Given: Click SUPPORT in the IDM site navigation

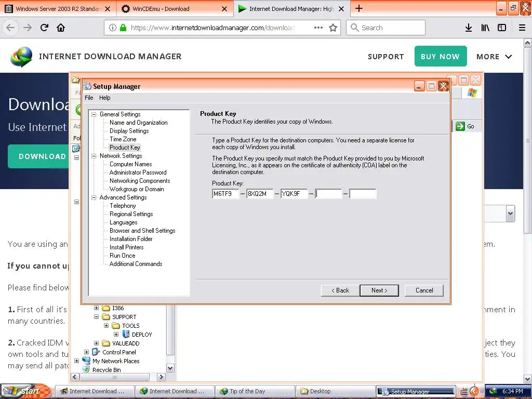Looking at the screenshot, I should point(386,57).
